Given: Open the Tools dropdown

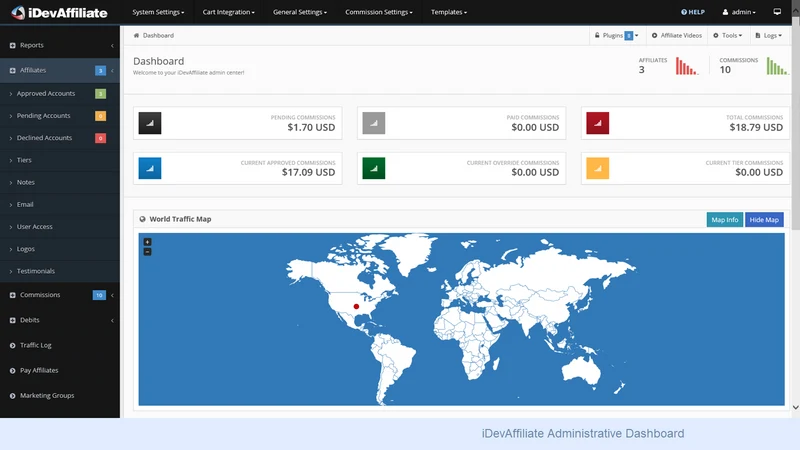Looking at the screenshot, I should 728,35.
